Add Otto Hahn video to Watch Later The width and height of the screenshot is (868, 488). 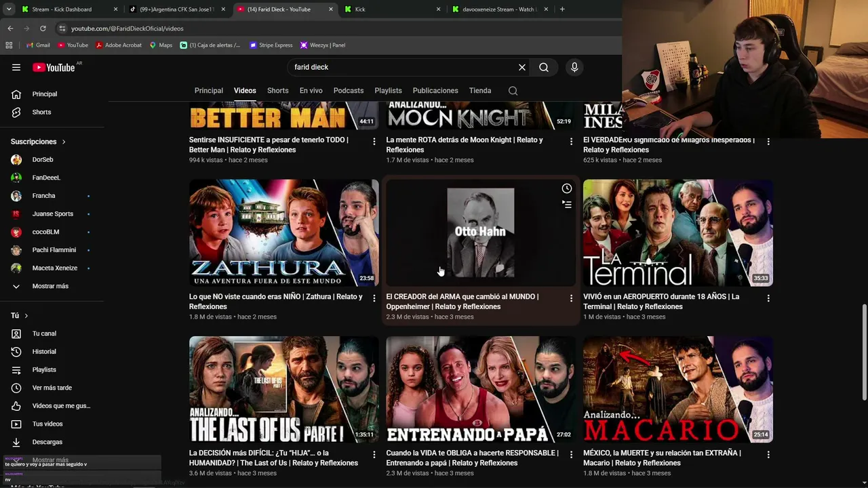click(567, 188)
